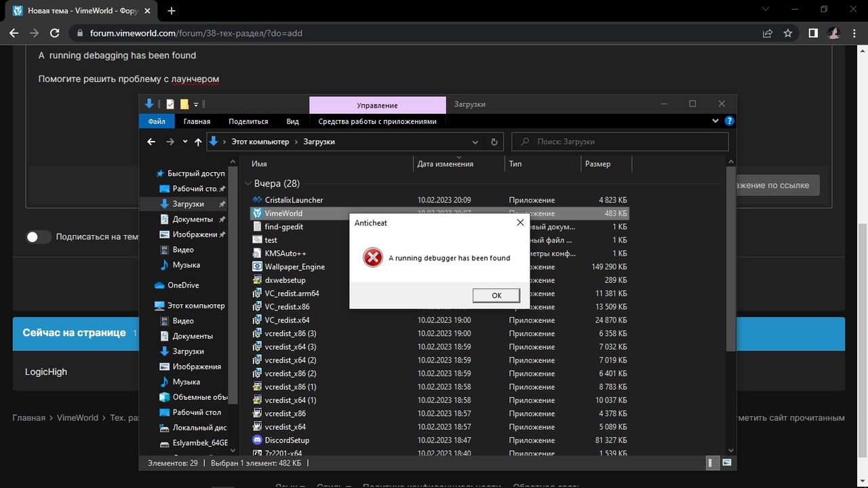Image resolution: width=868 pixels, height=488 pixels.
Task: Open the browser share-page icon
Action: click(767, 33)
